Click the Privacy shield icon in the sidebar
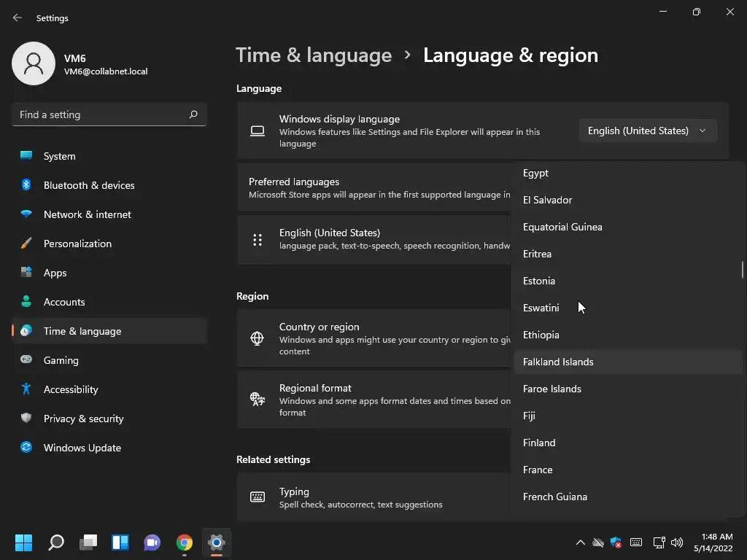This screenshot has width=747, height=560. (26, 418)
